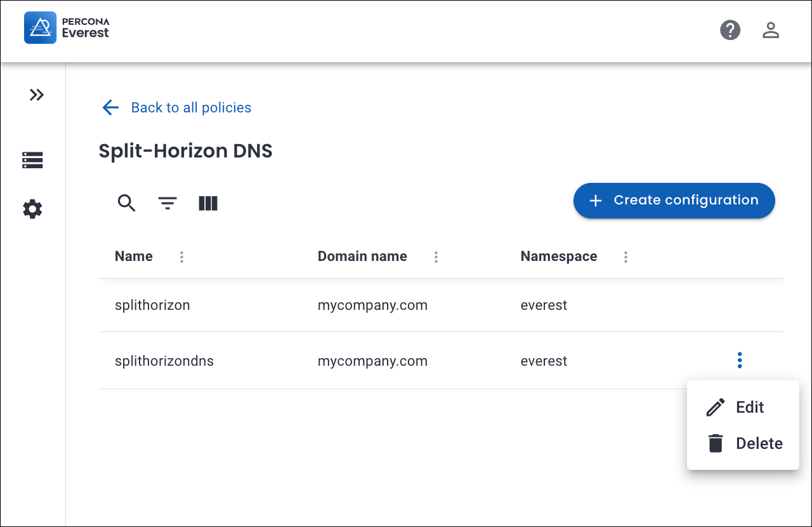The height and width of the screenshot is (527, 812).
Task: Open the help question mark icon
Action: 730,30
